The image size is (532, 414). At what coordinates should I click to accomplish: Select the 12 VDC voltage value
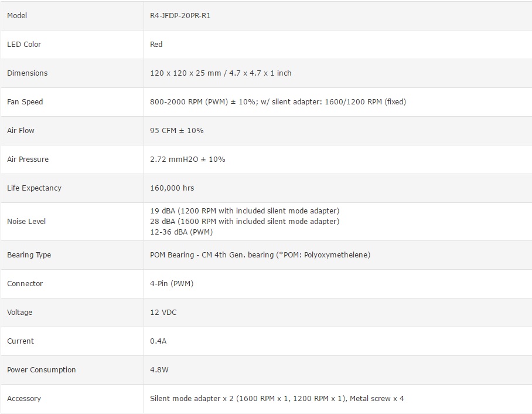pos(163,313)
